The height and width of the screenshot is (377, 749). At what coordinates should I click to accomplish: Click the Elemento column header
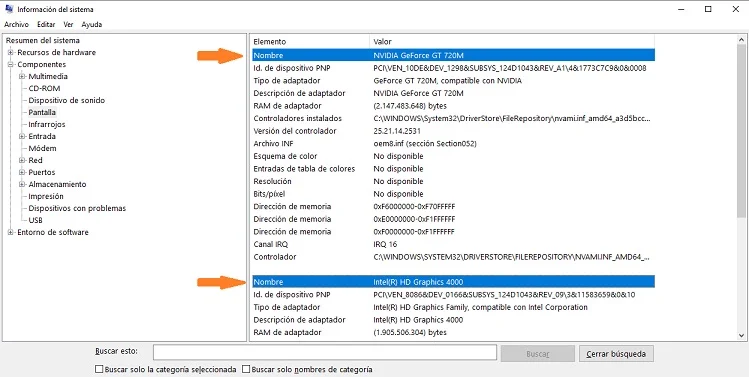pyautogui.click(x=310, y=42)
